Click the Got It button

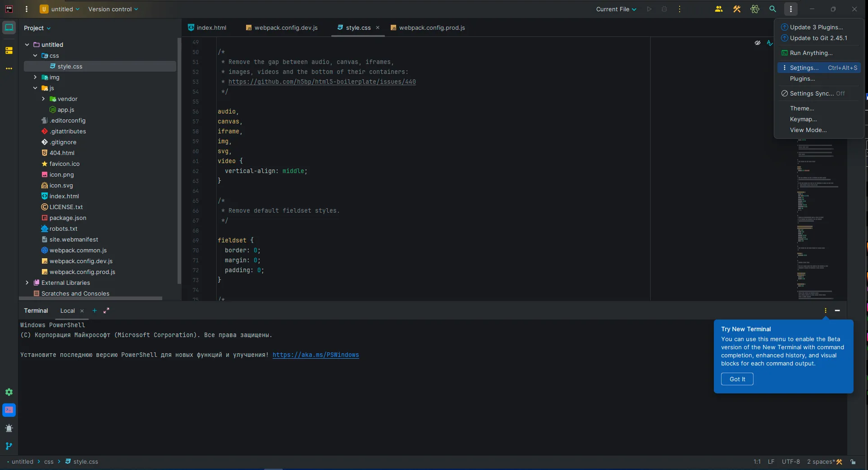coord(737,379)
